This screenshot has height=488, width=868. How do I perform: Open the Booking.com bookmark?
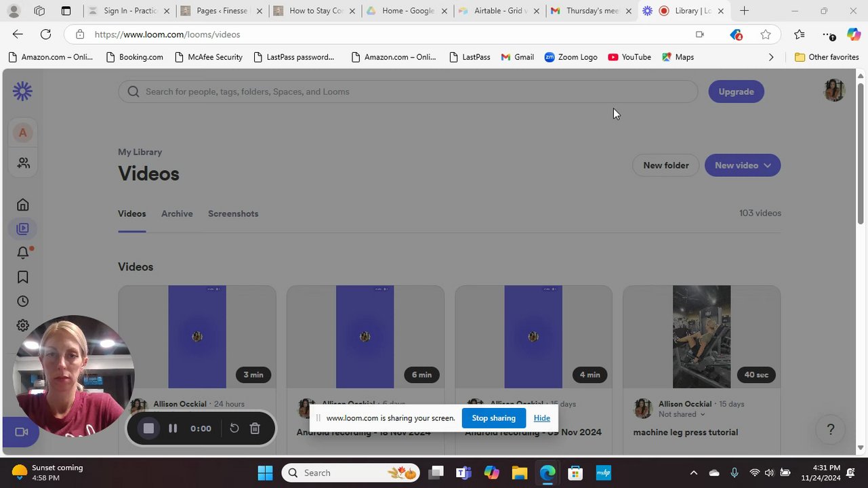(x=134, y=58)
